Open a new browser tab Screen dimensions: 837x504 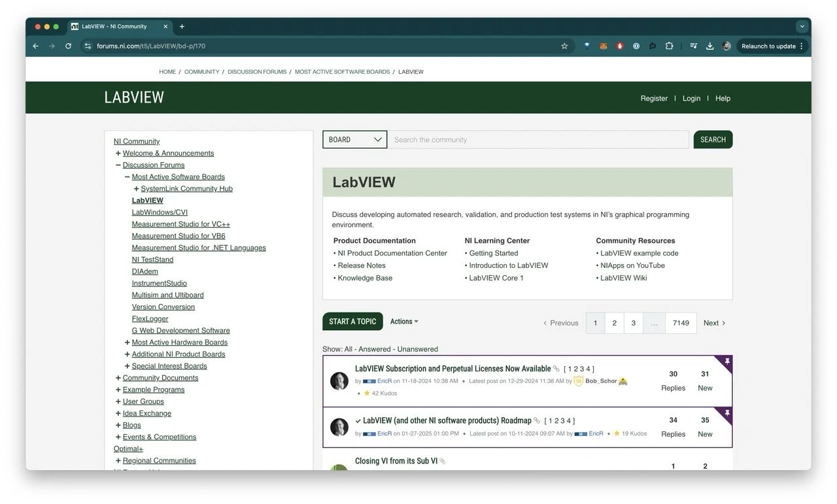click(x=182, y=27)
